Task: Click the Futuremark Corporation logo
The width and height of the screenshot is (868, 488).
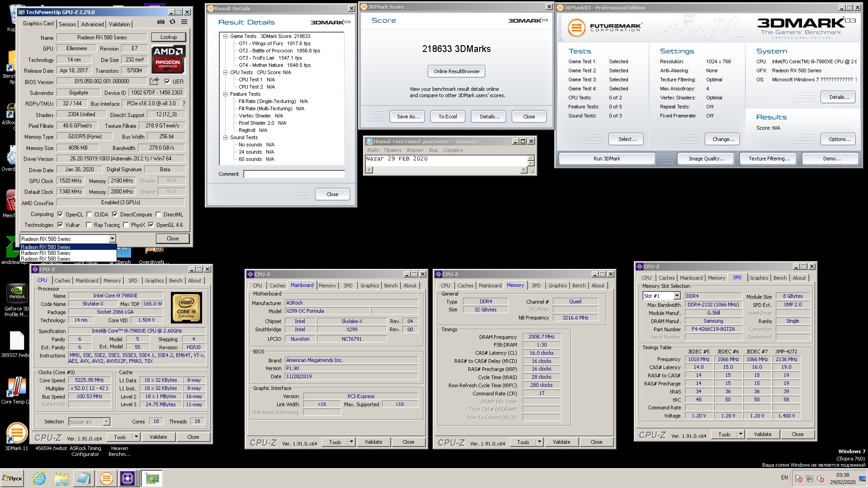Action: pyautogui.click(x=604, y=28)
